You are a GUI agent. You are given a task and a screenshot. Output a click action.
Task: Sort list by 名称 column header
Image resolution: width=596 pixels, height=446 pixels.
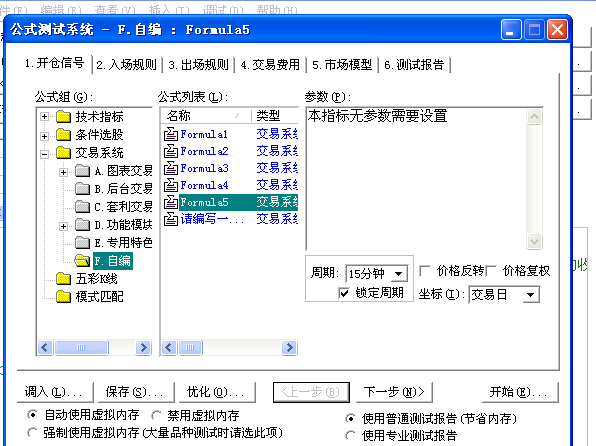206,116
